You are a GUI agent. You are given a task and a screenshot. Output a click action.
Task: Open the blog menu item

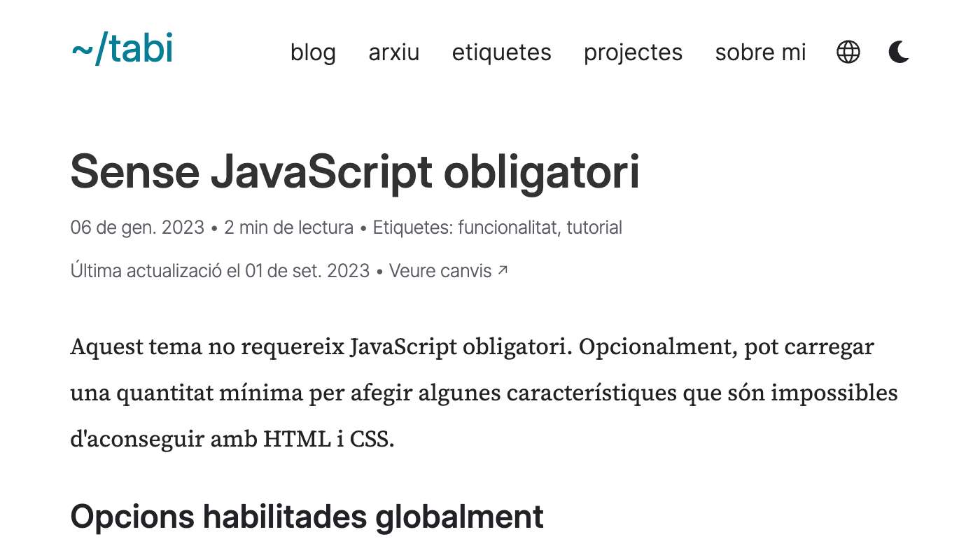pos(313,52)
